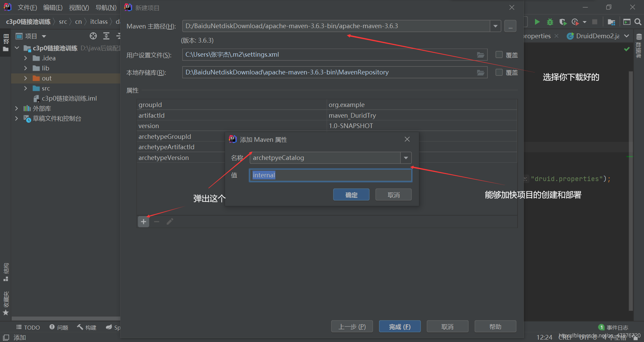
Task: Show hidden editor tabs chevron
Action: pos(627,36)
